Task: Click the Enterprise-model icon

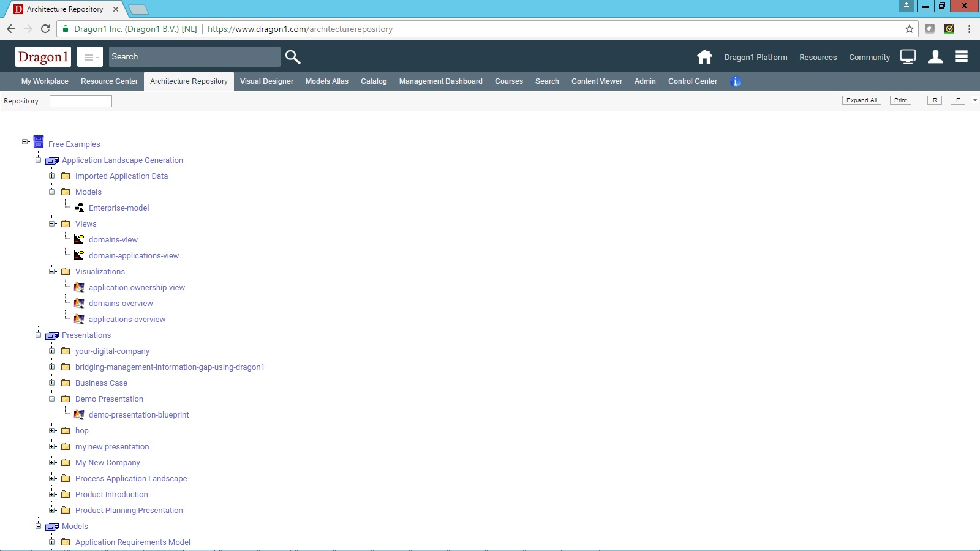Action: pos(79,208)
